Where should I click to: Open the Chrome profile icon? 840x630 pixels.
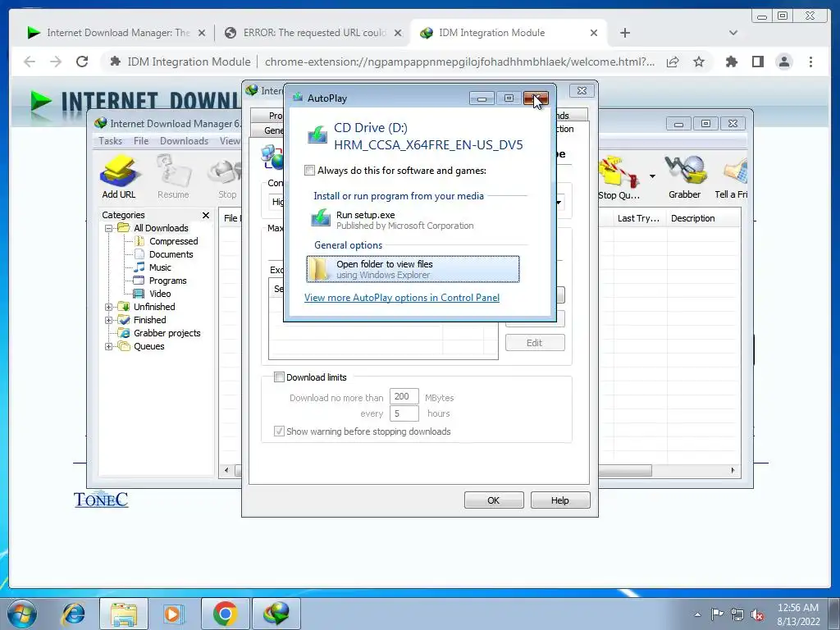783,62
